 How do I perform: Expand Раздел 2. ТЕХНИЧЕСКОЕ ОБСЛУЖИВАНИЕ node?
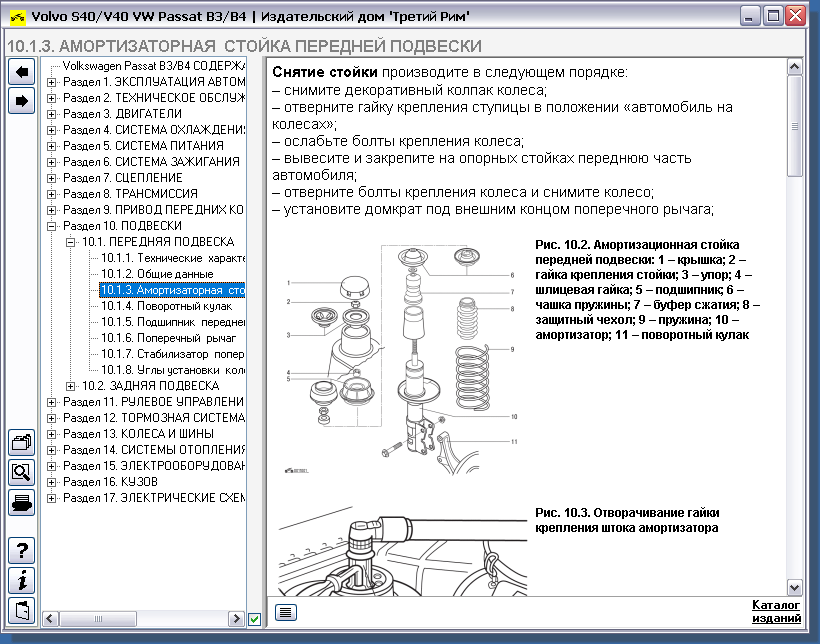click(x=51, y=98)
